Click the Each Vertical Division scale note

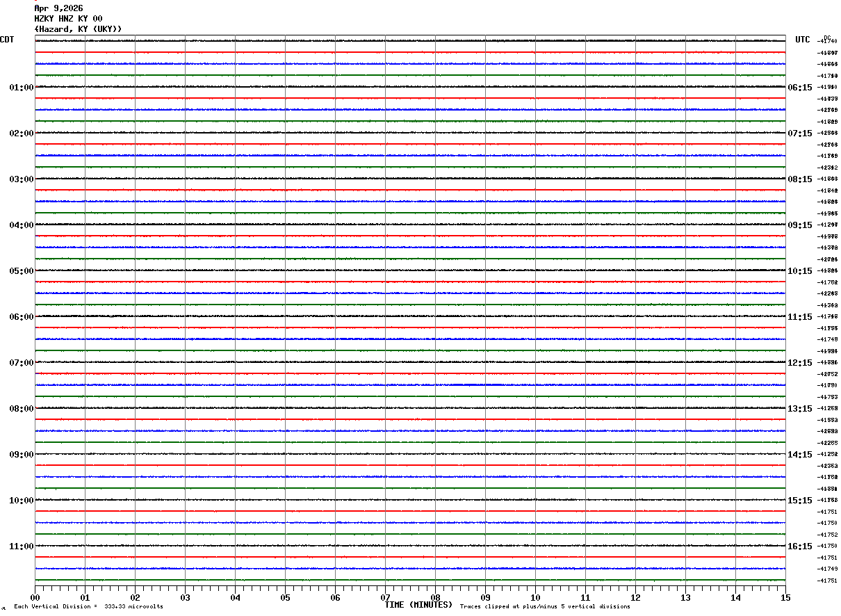pos(88,607)
